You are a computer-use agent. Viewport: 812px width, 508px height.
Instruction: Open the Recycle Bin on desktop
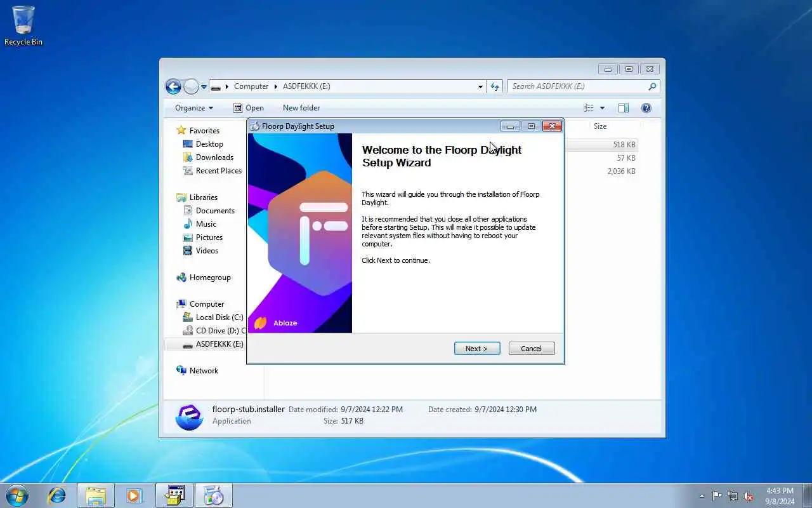tap(23, 26)
